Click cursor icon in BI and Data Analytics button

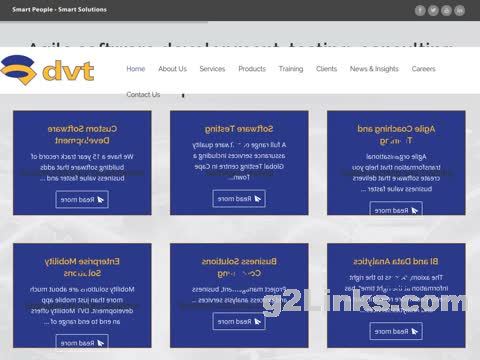(x=414, y=331)
